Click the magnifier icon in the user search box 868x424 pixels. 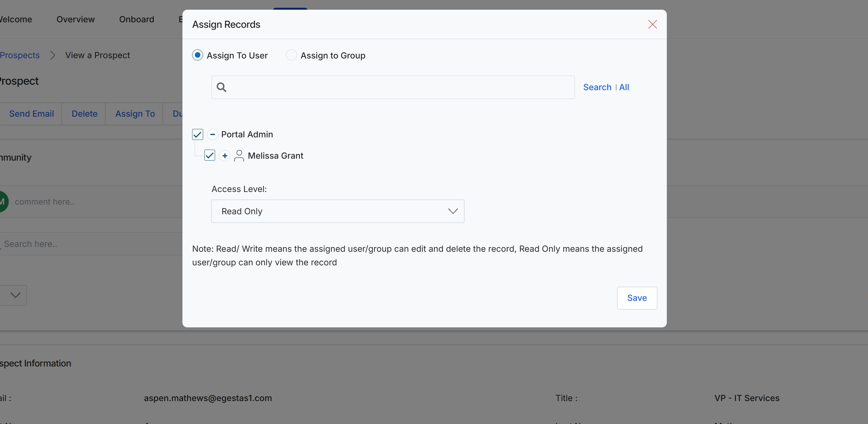222,87
